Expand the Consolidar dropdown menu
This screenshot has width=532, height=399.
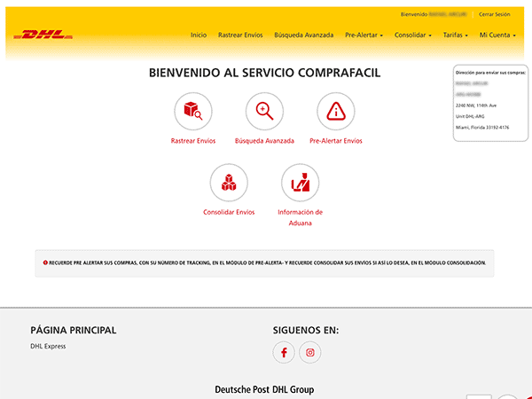coord(412,35)
